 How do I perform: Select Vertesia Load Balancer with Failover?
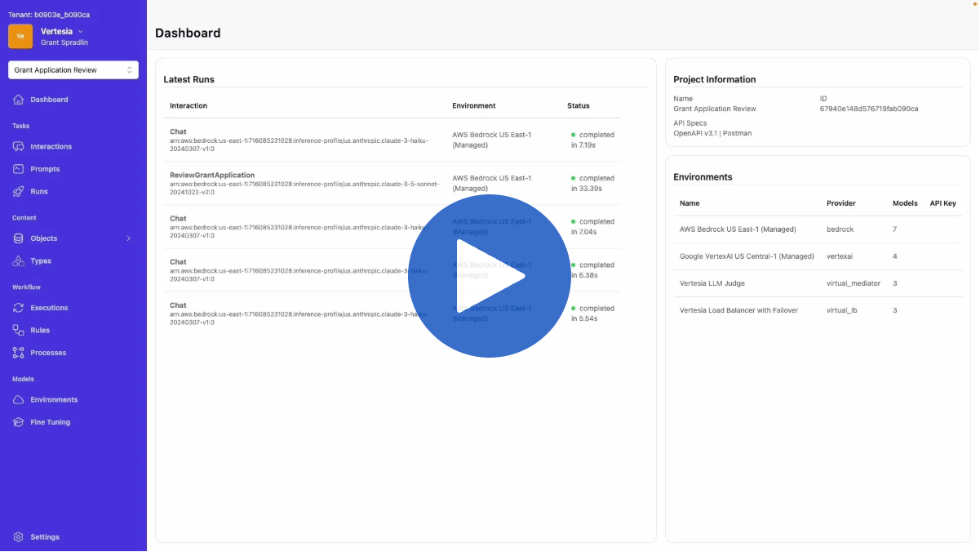click(x=818, y=310)
